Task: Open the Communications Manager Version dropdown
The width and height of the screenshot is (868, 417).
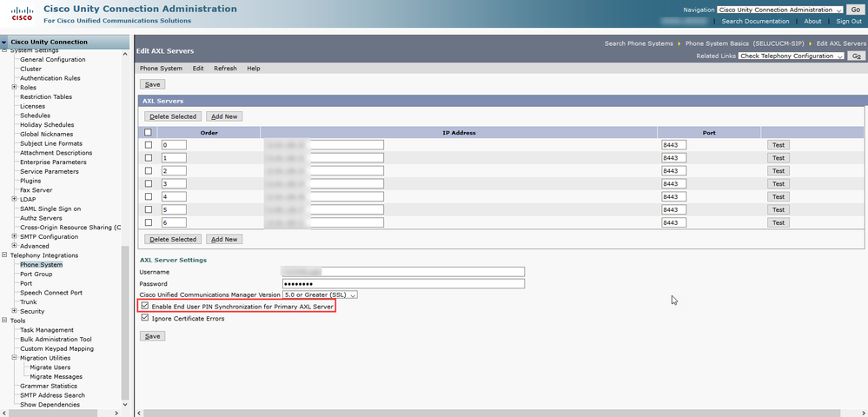Action: 320,295
